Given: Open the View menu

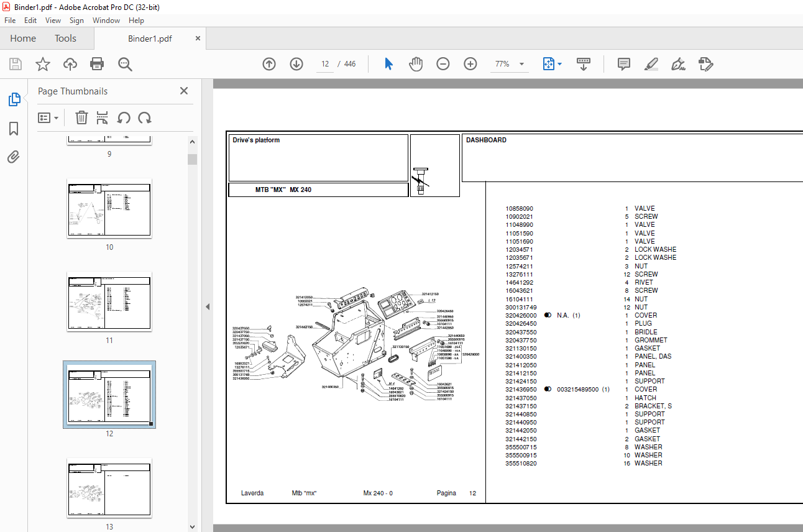Looking at the screenshot, I should click(x=53, y=21).
